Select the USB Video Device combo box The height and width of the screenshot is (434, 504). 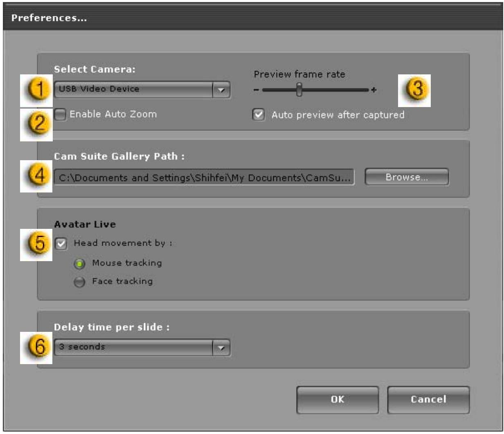coord(142,90)
